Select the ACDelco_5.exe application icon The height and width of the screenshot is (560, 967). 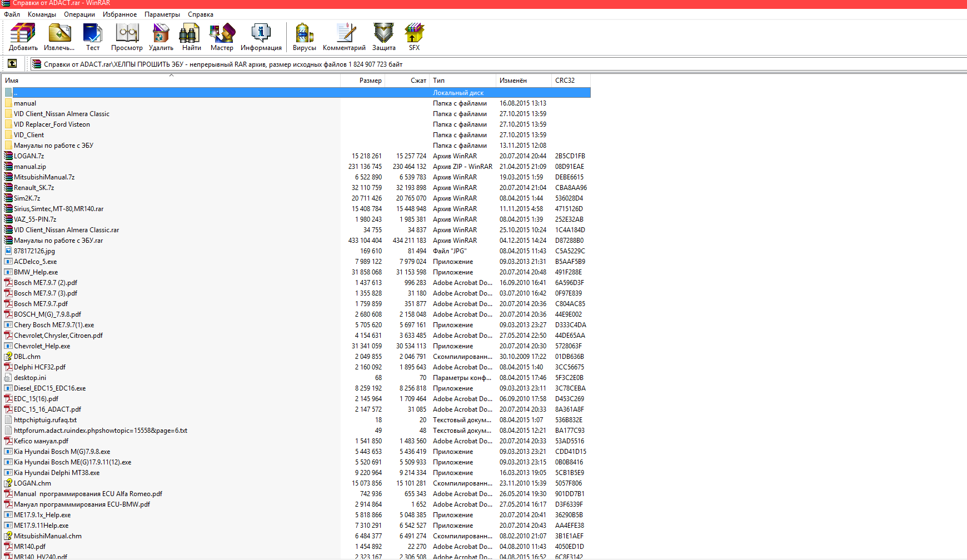[x=8, y=262]
